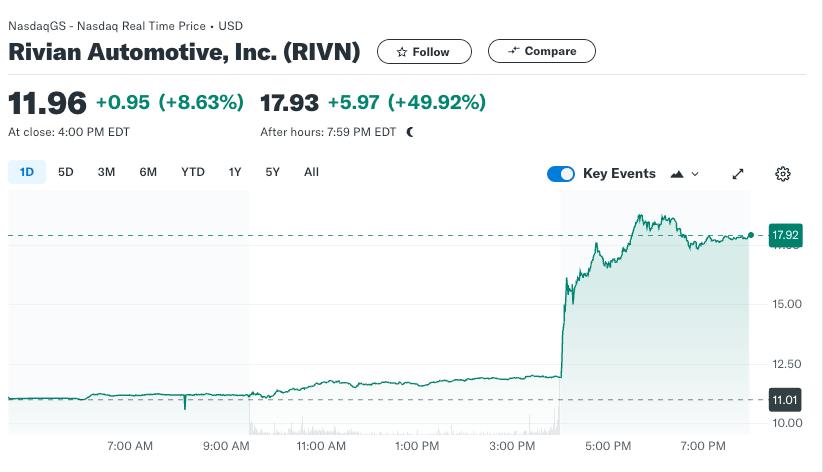Toggle the Key Events switch

click(x=561, y=174)
